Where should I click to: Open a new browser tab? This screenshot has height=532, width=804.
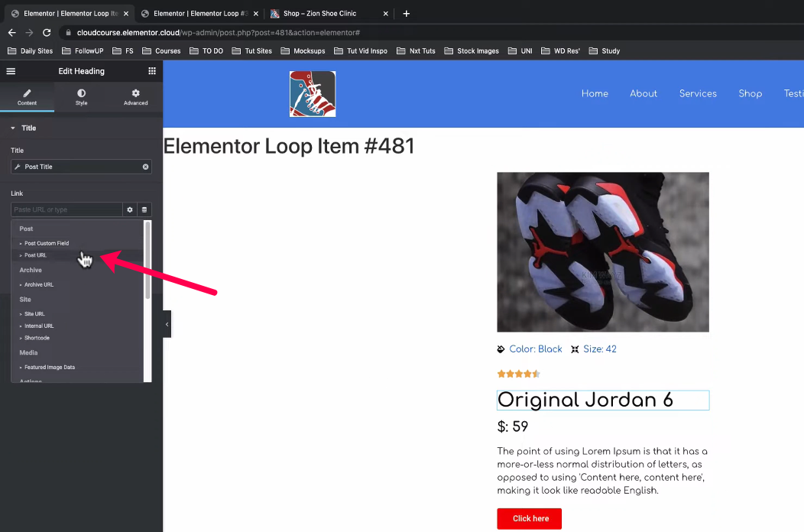tap(406, 13)
